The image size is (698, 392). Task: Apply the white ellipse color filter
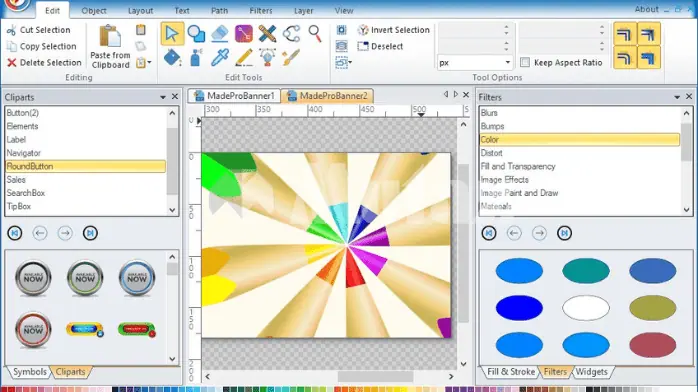(586, 308)
